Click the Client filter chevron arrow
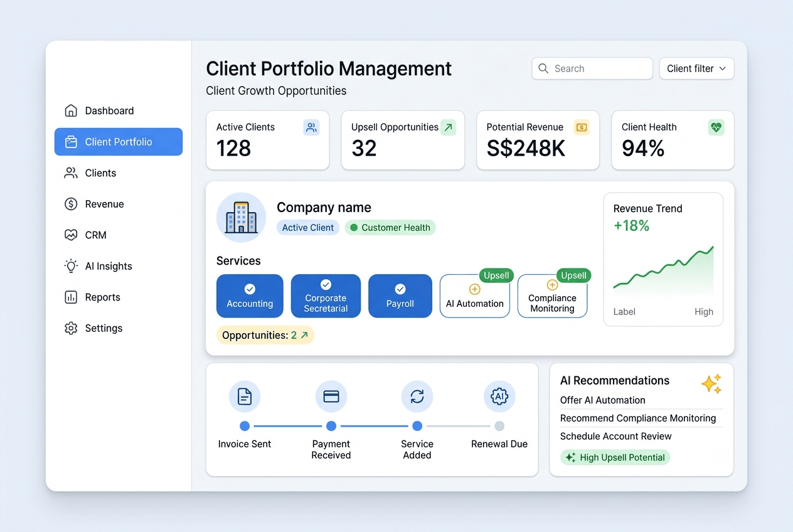This screenshot has width=793, height=532. (x=723, y=68)
